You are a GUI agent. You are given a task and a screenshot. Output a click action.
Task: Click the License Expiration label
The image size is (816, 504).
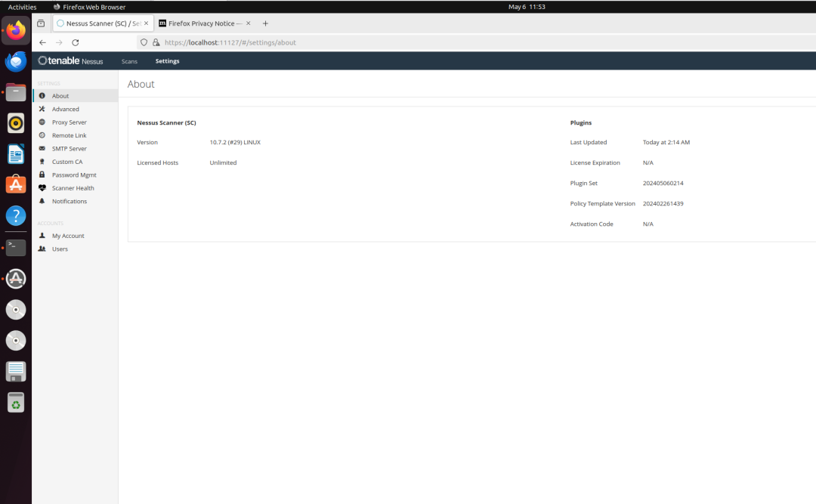tap(595, 162)
